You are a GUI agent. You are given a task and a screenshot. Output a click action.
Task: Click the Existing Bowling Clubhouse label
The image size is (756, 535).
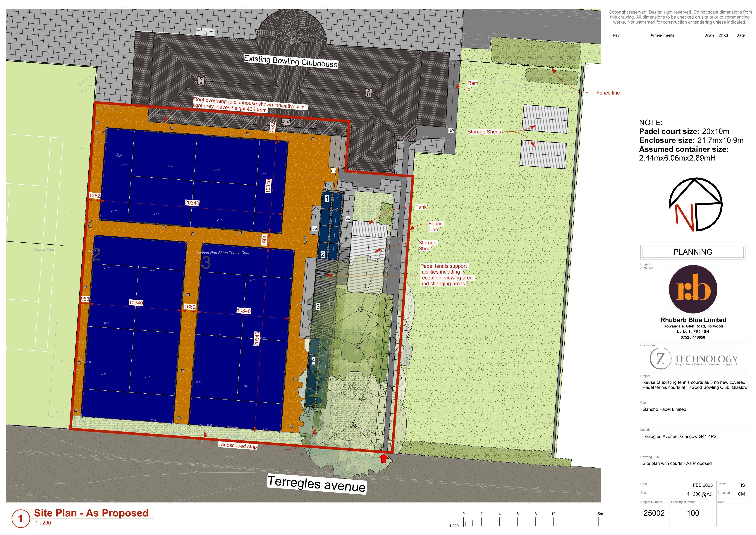[x=291, y=61]
